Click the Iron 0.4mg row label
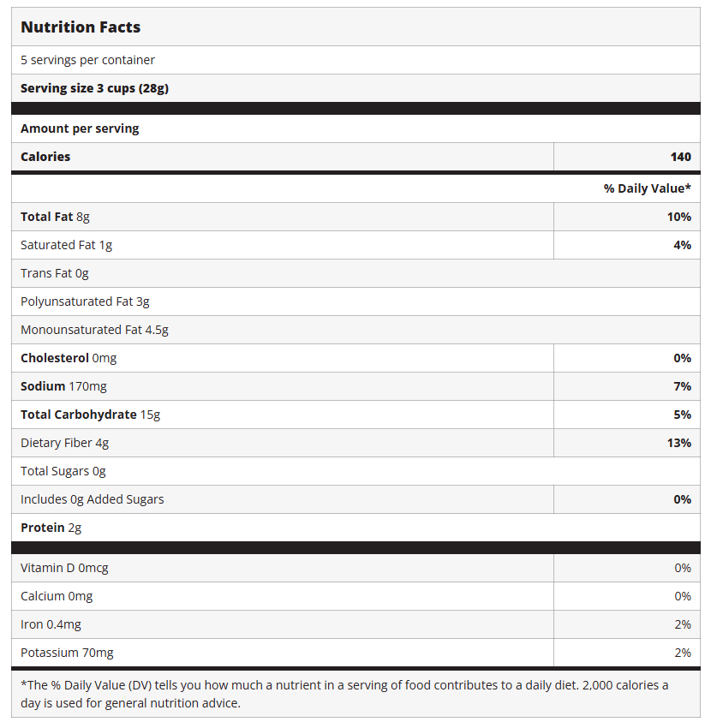711x728 pixels. [51, 624]
